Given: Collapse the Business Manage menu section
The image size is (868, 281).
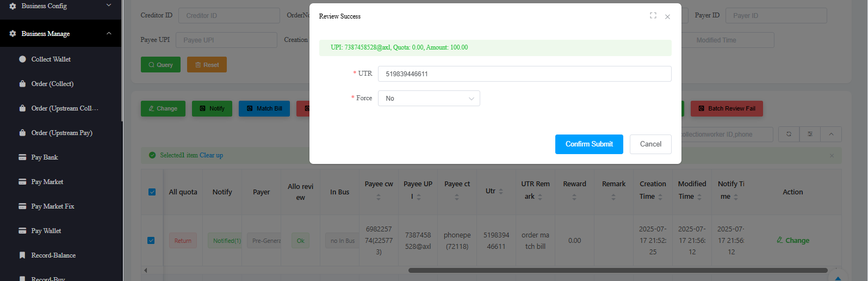Looking at the screenshot, I should point(109,34).
